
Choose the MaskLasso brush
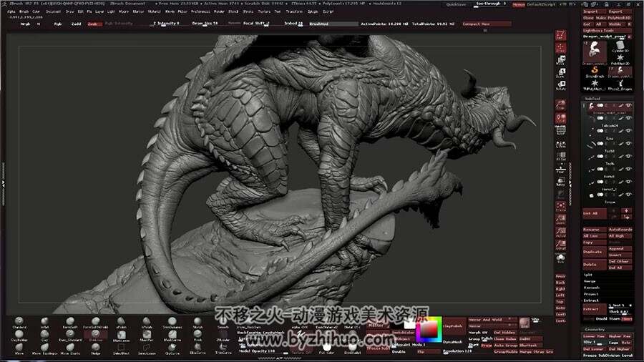pos(121,336)
